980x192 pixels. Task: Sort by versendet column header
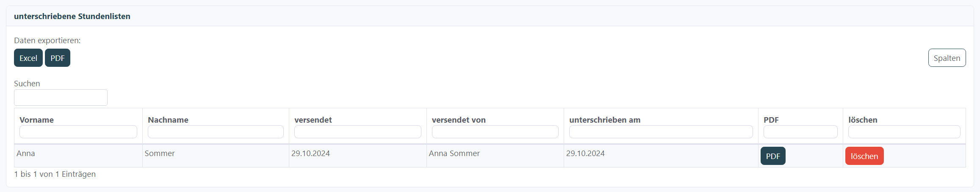coord(313,120)
